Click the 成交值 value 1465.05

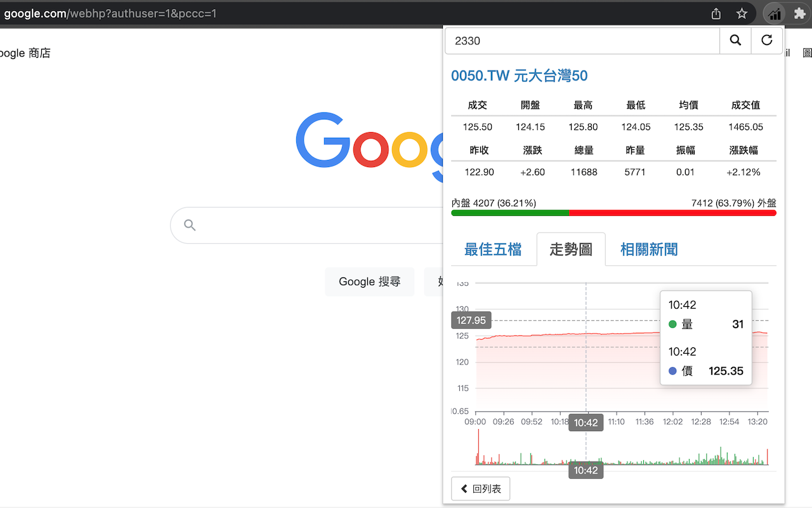pyautogui.click(x=745, y=127)
